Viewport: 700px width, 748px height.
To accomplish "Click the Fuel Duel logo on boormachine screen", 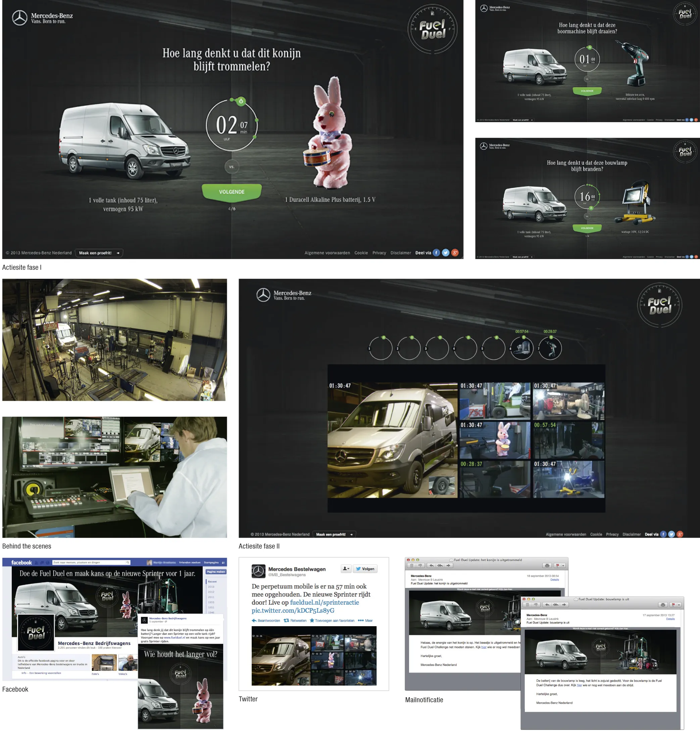I will [685, 14].
